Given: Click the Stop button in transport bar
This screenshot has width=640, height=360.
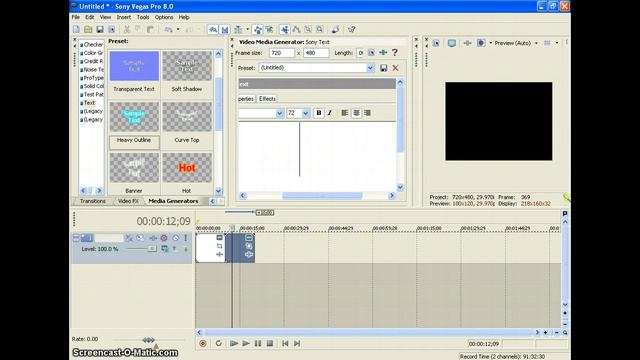Looking at the screenshot, I should click(x=270, y=344).
